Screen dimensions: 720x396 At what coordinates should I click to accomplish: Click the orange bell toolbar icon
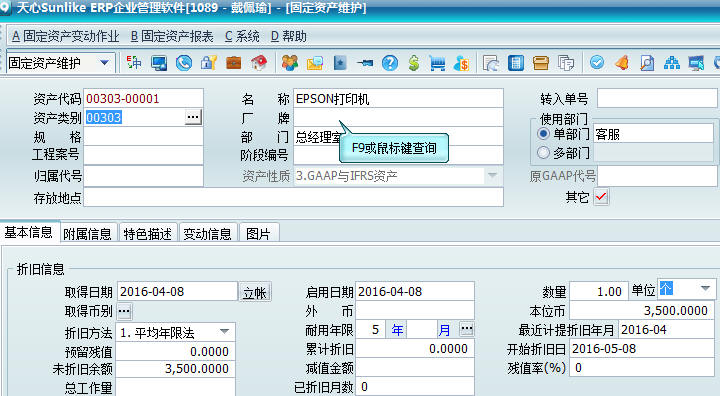pyautogui.click(x=622, y=62)
